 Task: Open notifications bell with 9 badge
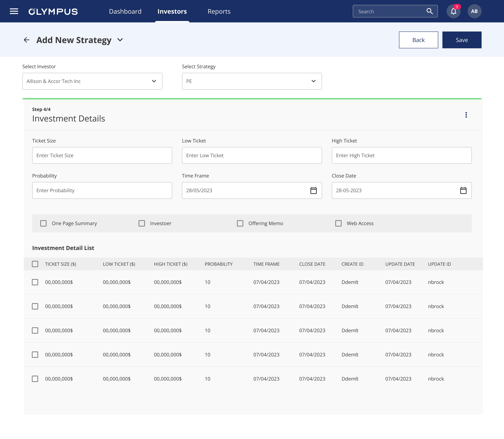(x=453, y=11)
